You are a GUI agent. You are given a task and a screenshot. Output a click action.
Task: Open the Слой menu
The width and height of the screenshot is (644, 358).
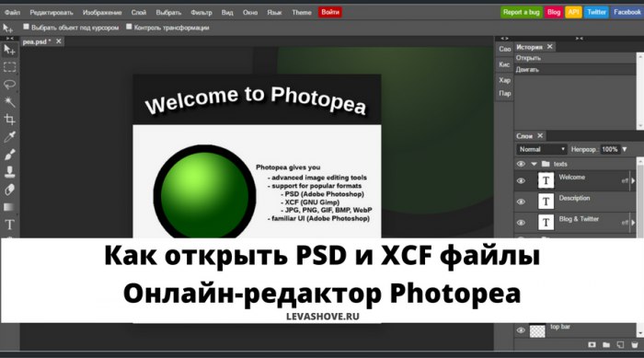pos(138,12)
